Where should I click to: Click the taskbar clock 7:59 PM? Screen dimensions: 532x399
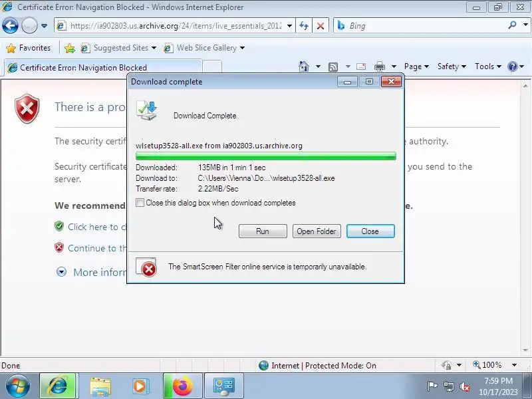498,386
